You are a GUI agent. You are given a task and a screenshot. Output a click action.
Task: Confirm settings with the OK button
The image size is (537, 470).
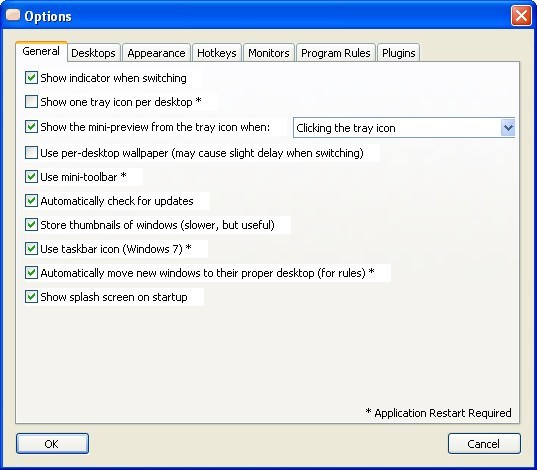click(x=52, y=444)
